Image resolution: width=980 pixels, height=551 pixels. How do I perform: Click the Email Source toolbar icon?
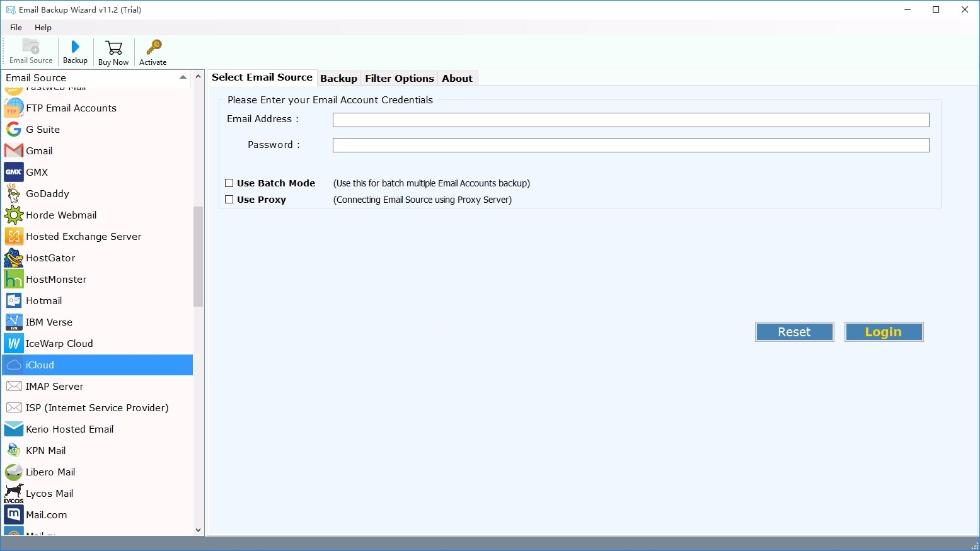pyautogui.click(x=31, y=47)
